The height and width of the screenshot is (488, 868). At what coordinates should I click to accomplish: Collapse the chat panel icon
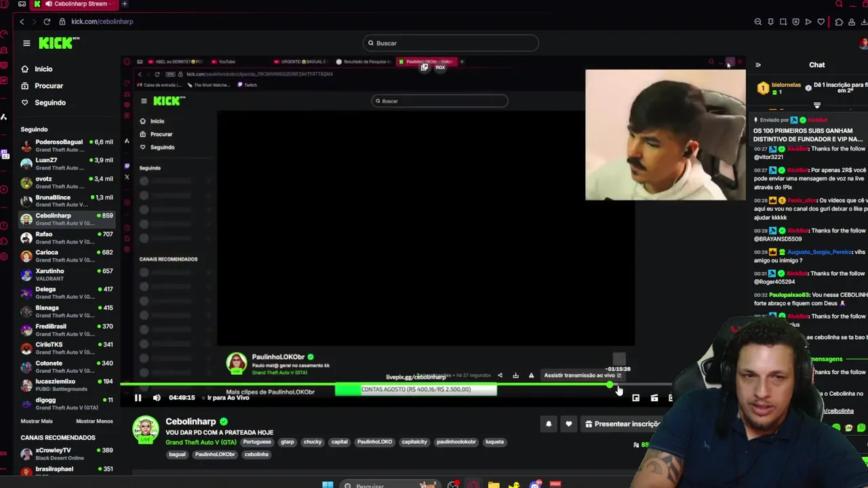758,65
